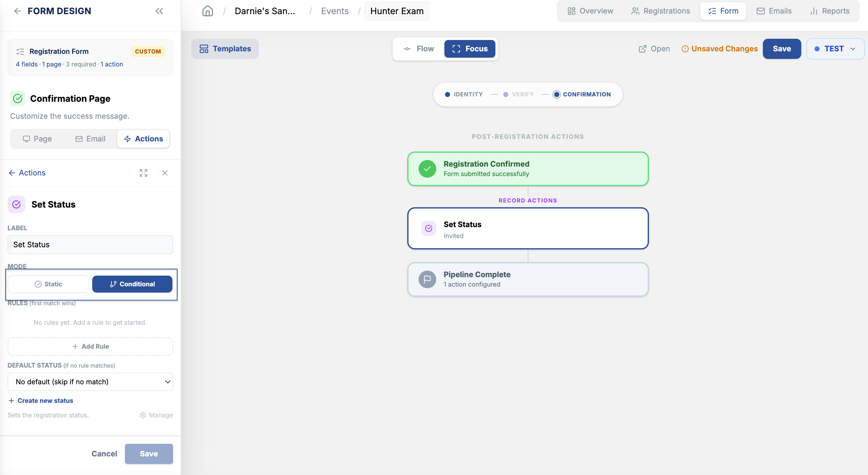Open the Page tab
868x475 pixels.
tap(37, 139)
